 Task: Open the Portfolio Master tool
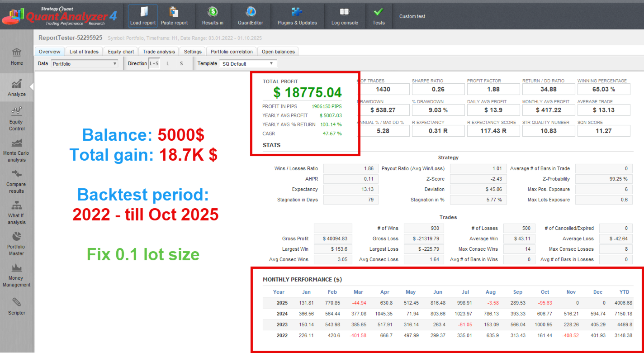coord(16,243)
